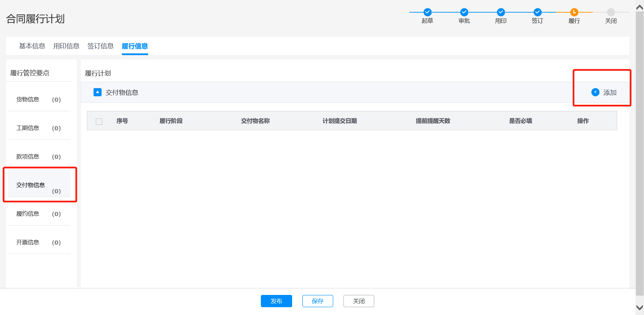Viewport: 644px width, 315px height.
Task: Click the scrollbar down arrow
Action: coord(640,308)
